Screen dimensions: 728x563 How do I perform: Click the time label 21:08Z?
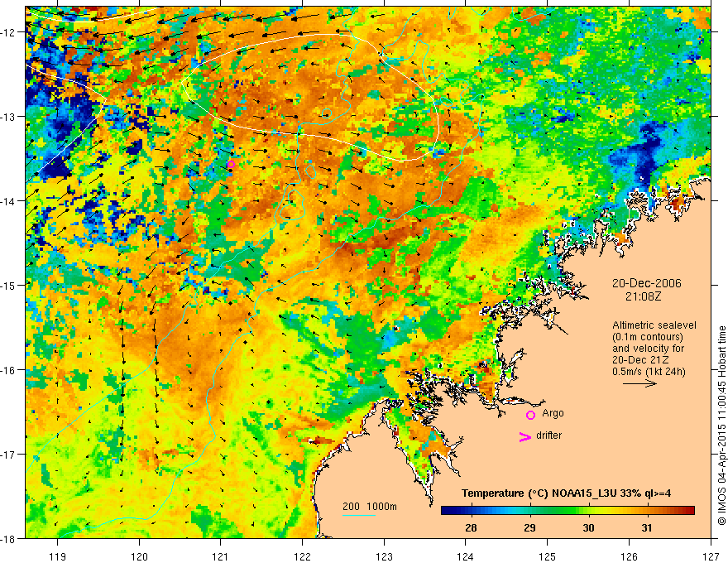pyautogui.click(x=644, y=296)
